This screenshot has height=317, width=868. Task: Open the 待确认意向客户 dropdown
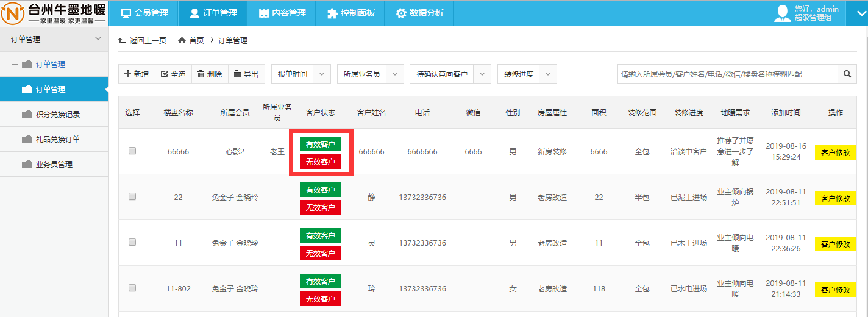pyautogui.click(x=450, y=74)
